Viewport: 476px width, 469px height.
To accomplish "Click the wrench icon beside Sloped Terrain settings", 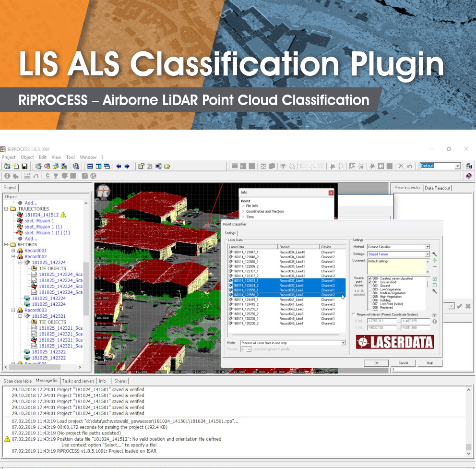I will point(435,254).
